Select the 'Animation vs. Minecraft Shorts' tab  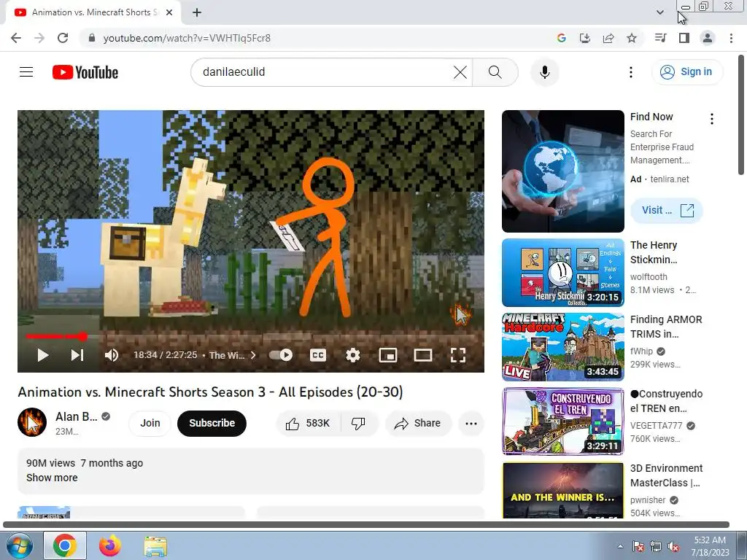click(x=93, y=12)
